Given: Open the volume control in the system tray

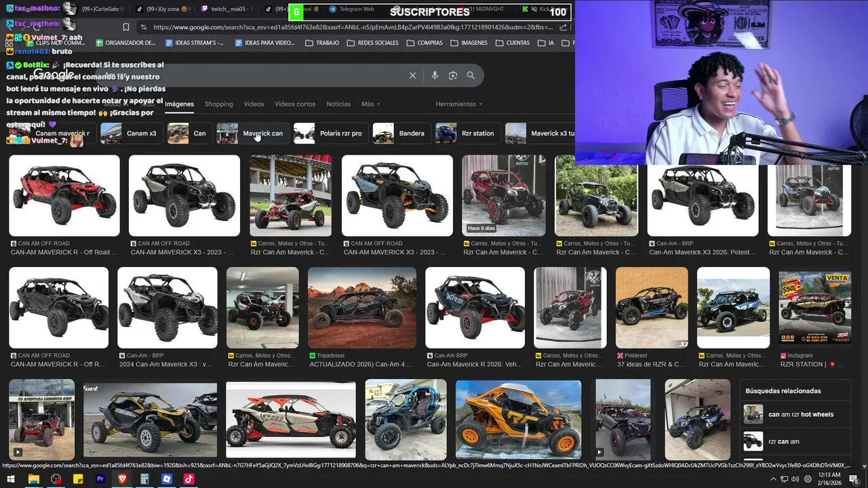Looking at the screenshot, I should (795, 479).
